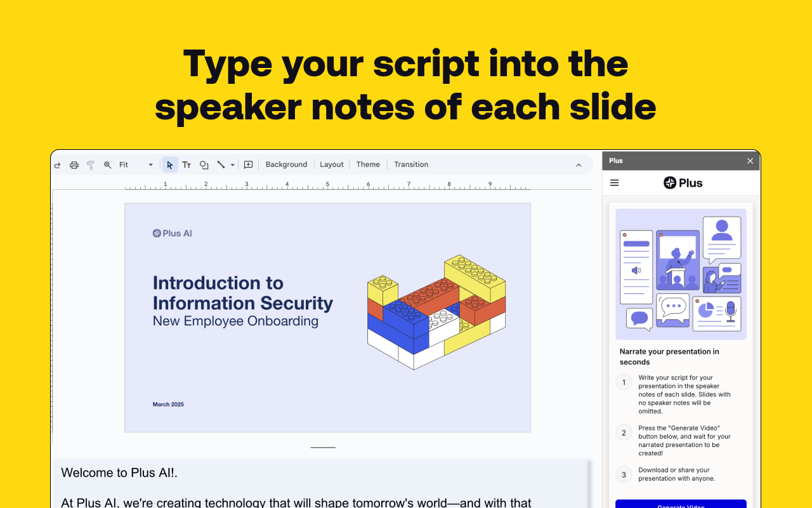
Task: Open the print dialog from the toolbar
Action: coord(74,164)
